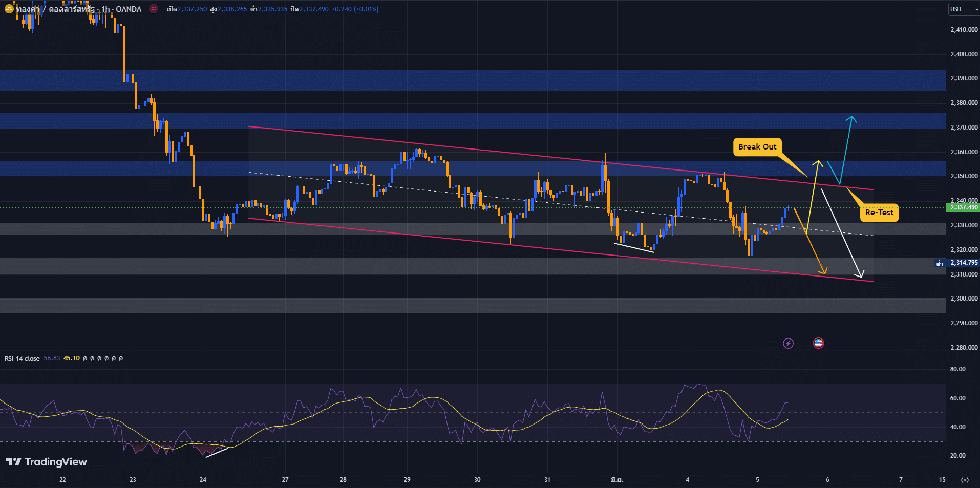Image resolution: width=980 pixels, height=488 pixels.
Task: Select the Break Out callout label
Action: (757, 147)
